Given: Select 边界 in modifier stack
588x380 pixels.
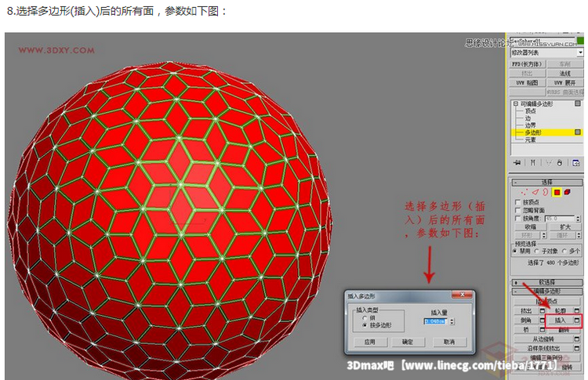Looking at the screenshot, I should pos(530,125).
